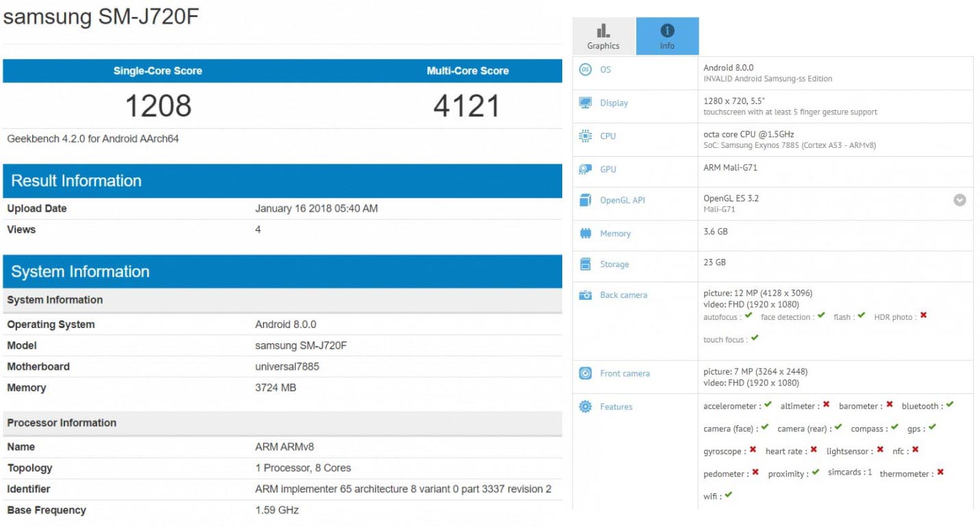980x526 pixels.
Task: Click the Single-Core Score header
Action: pyautogui.click(x=158, y=71)
